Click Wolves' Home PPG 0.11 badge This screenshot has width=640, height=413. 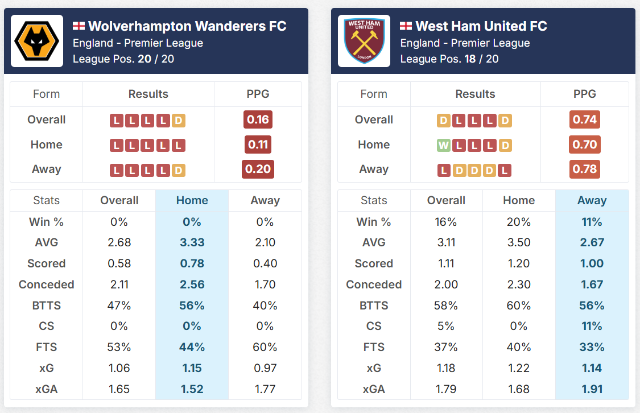coord(257,145)
